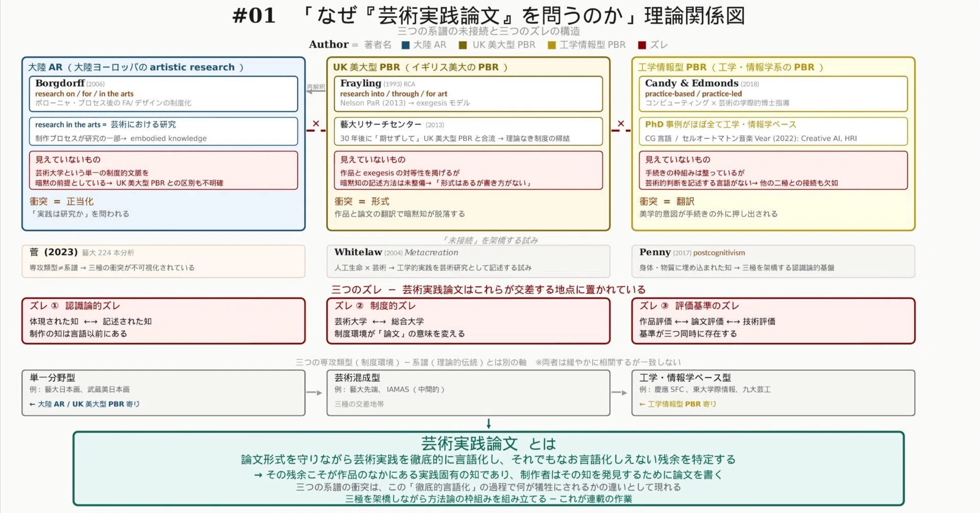Select the 菅 (2023) 藝大 224 本分析 card

163,261
